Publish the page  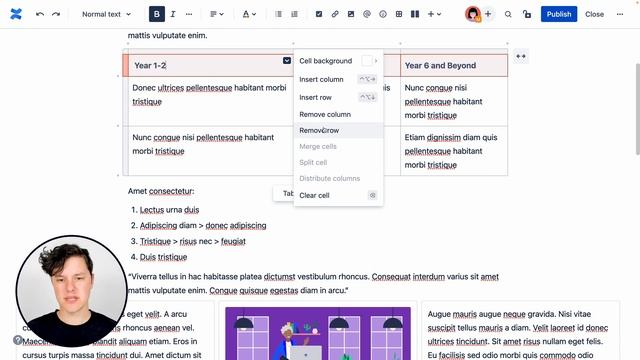coord(559,14)
